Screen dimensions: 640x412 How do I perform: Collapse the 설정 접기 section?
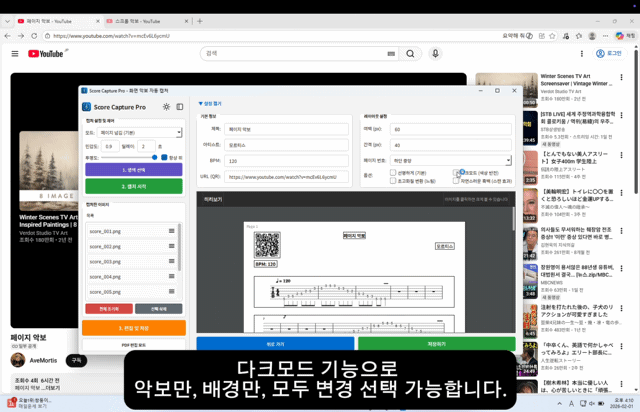point(210,103)
